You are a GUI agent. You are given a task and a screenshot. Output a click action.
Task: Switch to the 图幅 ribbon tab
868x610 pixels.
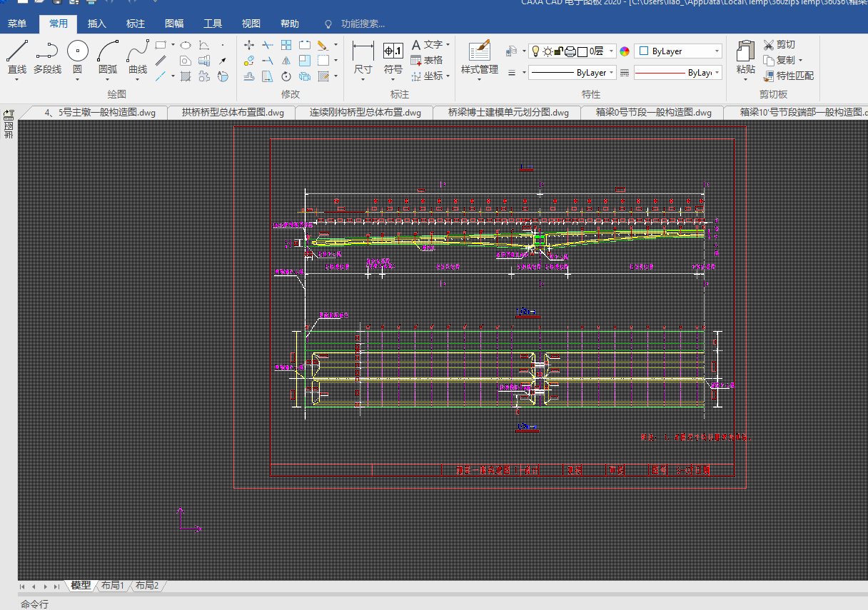point(174,24)
